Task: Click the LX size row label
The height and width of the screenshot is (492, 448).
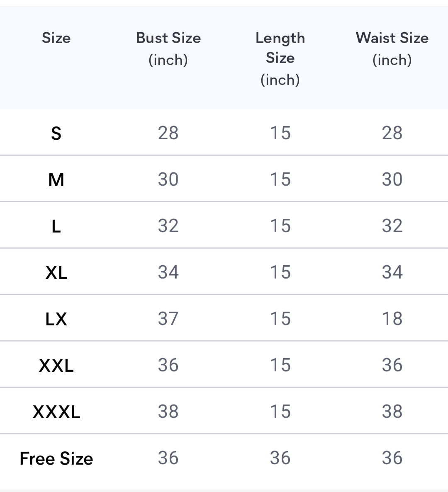Action: click(56, 319)
